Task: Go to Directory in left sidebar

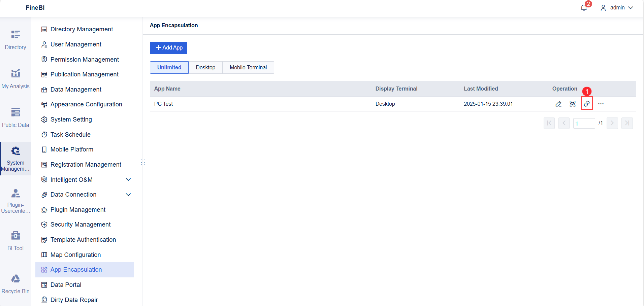Action: (15, 40)
